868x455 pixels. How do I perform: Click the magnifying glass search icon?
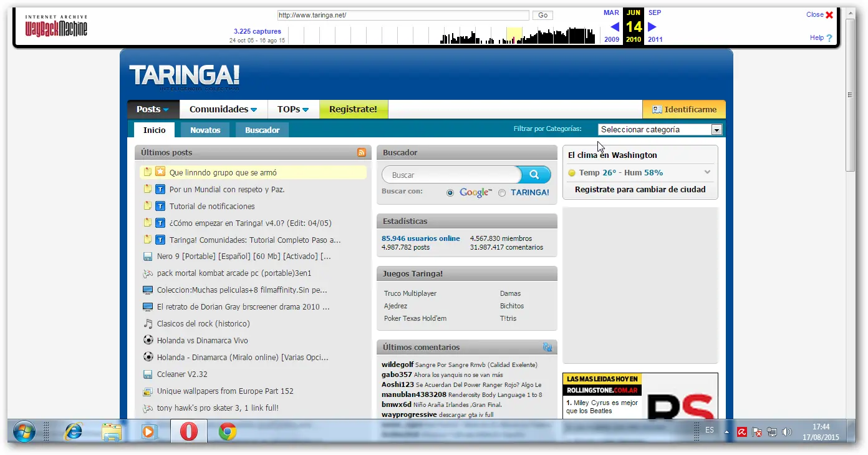coord(535,175)
